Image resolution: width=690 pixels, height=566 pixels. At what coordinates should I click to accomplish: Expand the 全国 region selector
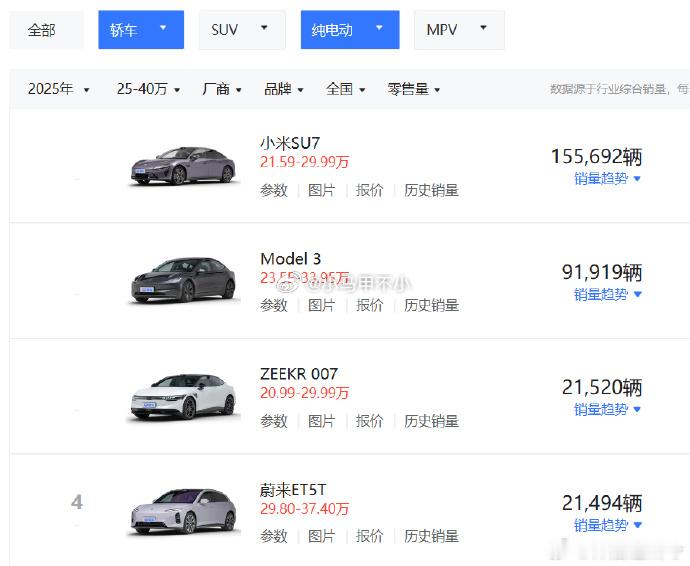click(x=345, y=89)
